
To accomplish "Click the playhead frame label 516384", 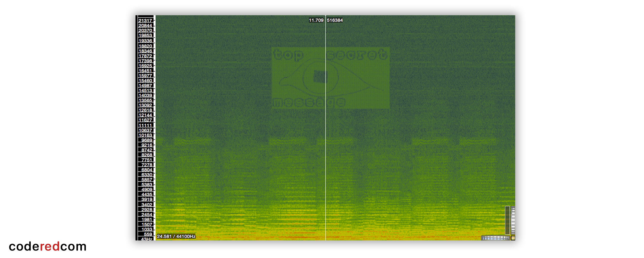I will [x=335, y=20].
